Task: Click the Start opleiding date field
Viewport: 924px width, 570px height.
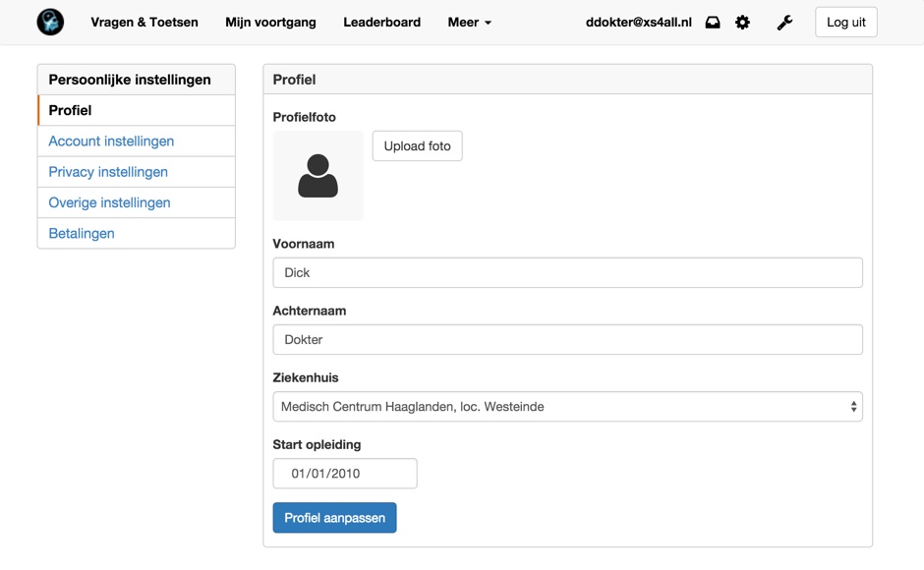Action: coord(345,474)
